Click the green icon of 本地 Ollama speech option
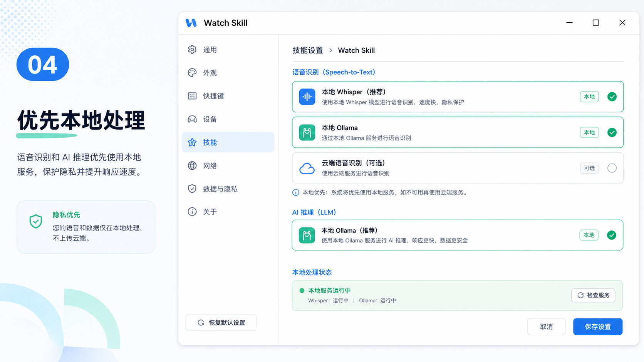This screenshot has height=362, width=644. pos(307,132)
